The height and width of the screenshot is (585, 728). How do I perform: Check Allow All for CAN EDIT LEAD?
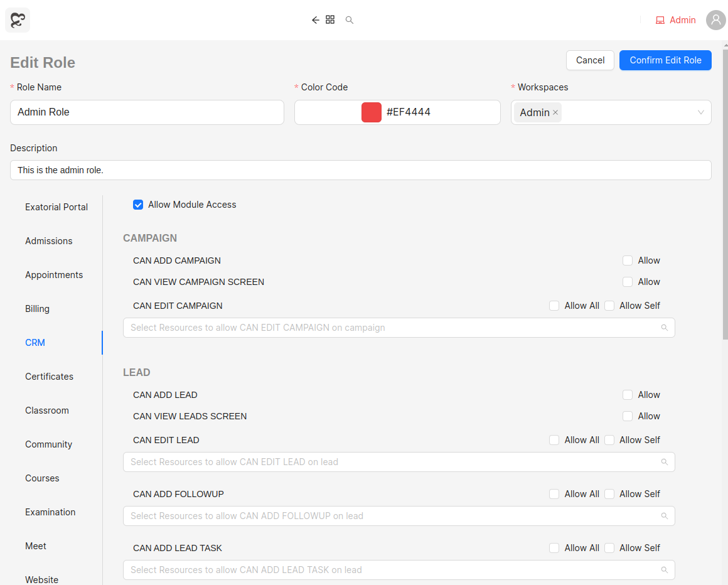tap(554, 440)
